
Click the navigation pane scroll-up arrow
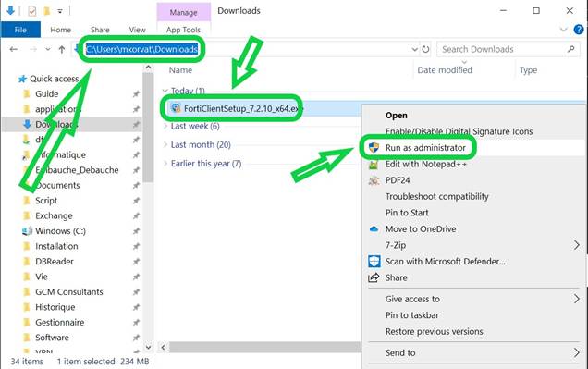click(148, 68)
